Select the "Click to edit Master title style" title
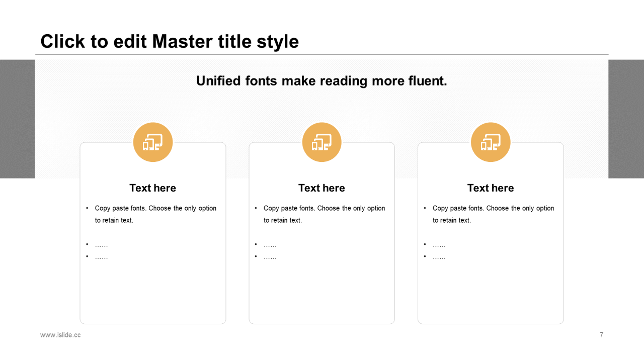 (x=170, y=41)
